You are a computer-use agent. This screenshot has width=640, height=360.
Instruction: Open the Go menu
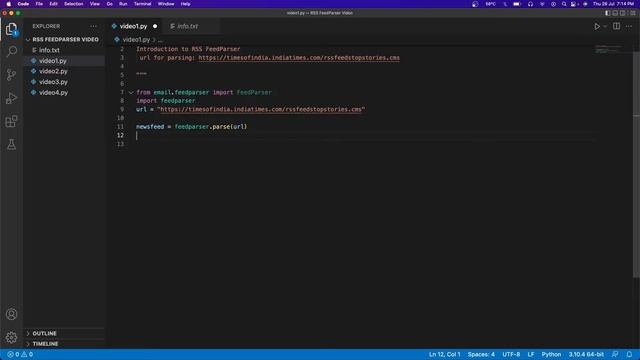(x=109, y=4)
